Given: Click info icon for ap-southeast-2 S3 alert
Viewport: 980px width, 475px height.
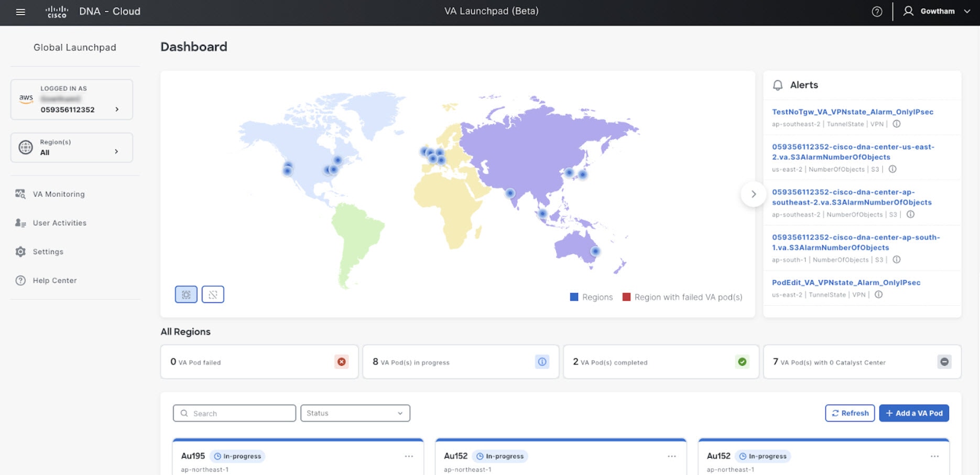Looking at the screenshot, I should [910, 214].
